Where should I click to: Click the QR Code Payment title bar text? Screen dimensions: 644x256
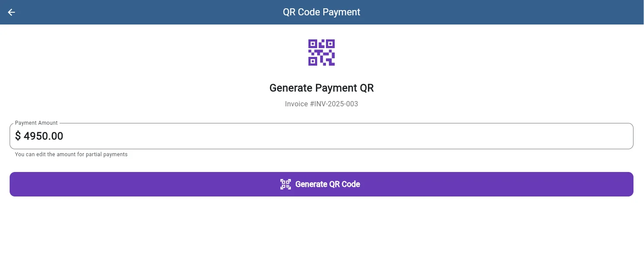click(x=322, y=12)
